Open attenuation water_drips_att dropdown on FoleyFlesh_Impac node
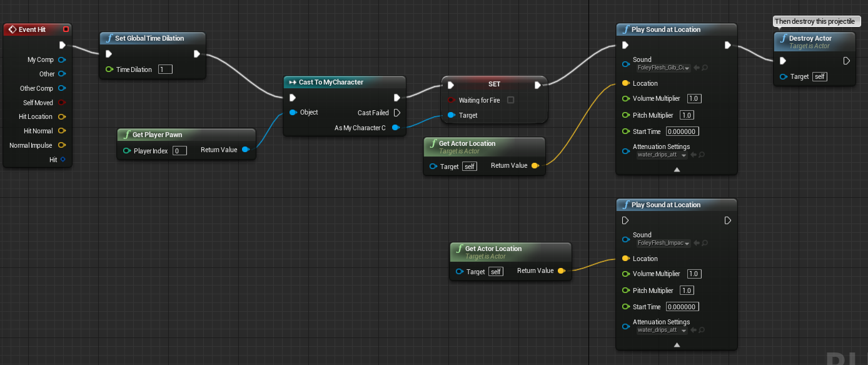 pos(662,330)
